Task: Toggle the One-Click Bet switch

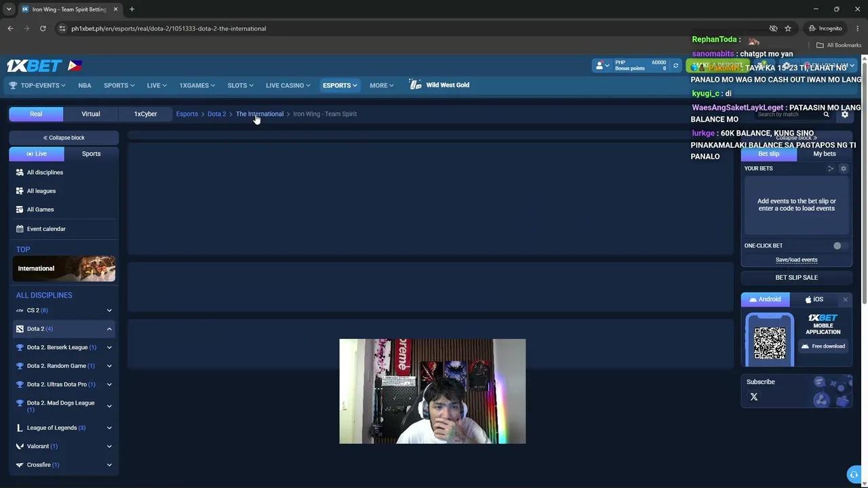Action: [840, 246]
